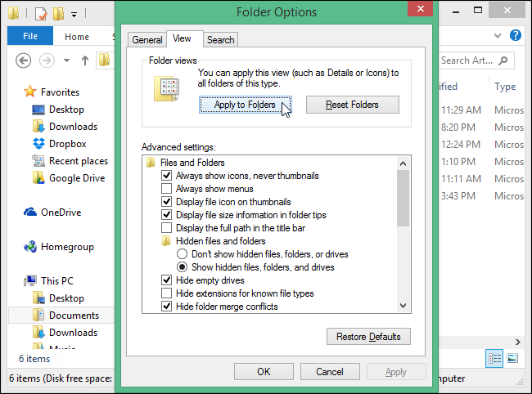Click Hidden files and folders group folder
Screen dimensions: 532x394
point(166,241)
